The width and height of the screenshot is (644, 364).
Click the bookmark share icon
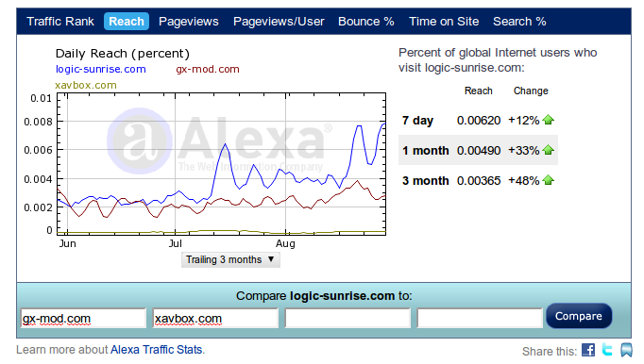coord(626,350)
